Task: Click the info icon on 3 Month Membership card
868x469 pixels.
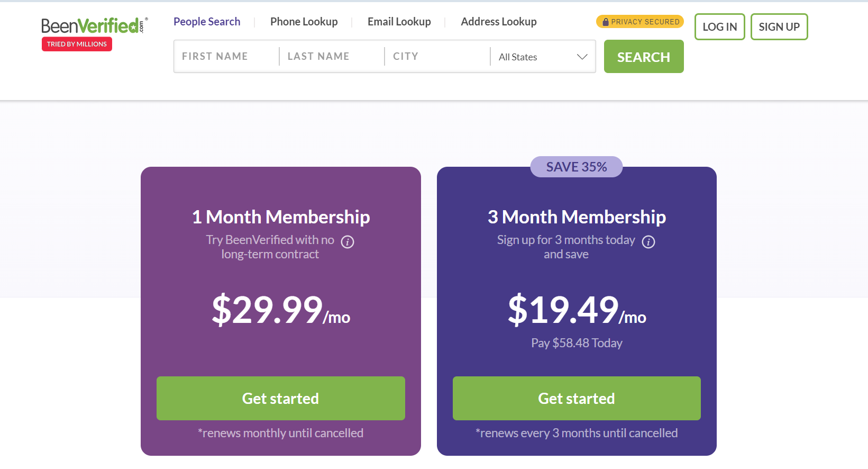Action: [x=648, y=242]
